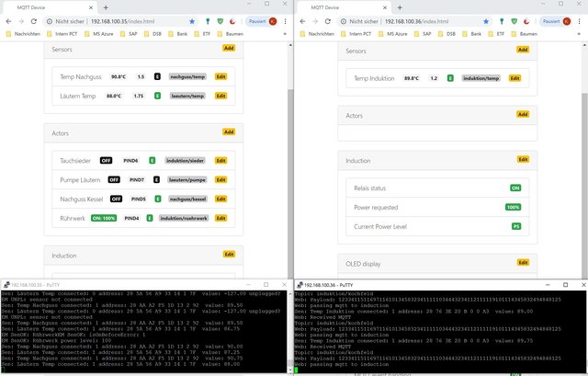The image size is (588, 376).
Task: Open Baumen bookmark folder in left browser
Action: pyautogui.click(x=230, y=34)
